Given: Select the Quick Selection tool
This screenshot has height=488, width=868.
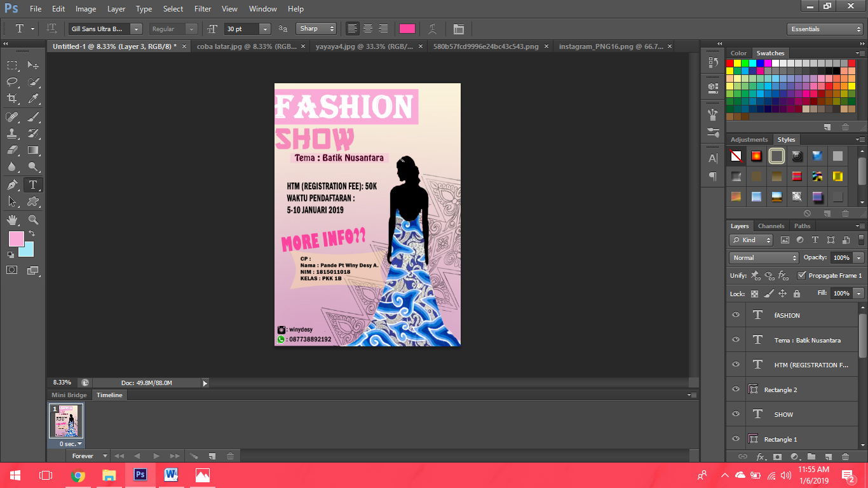Looking at the screenshot, I should tap(34, 81).
